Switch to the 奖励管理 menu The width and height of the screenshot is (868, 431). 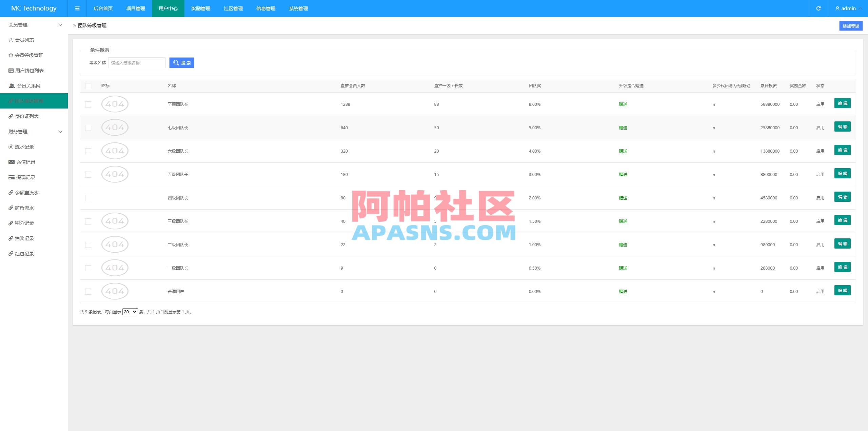201,8
